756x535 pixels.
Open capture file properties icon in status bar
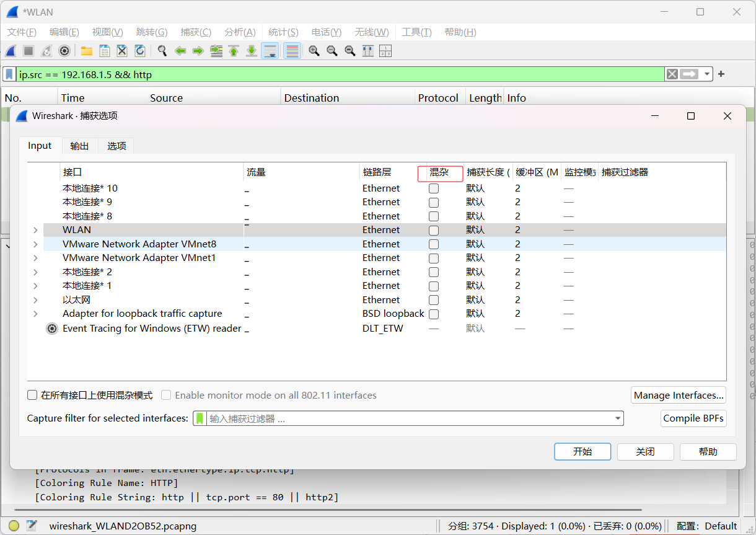pyautogui.click(x=32, y=526)
